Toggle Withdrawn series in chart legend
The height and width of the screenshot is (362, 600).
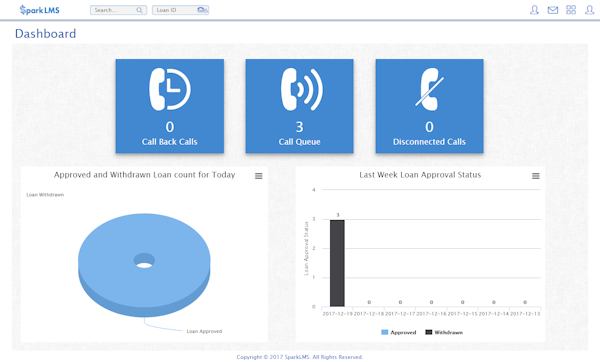pos(444,332)
